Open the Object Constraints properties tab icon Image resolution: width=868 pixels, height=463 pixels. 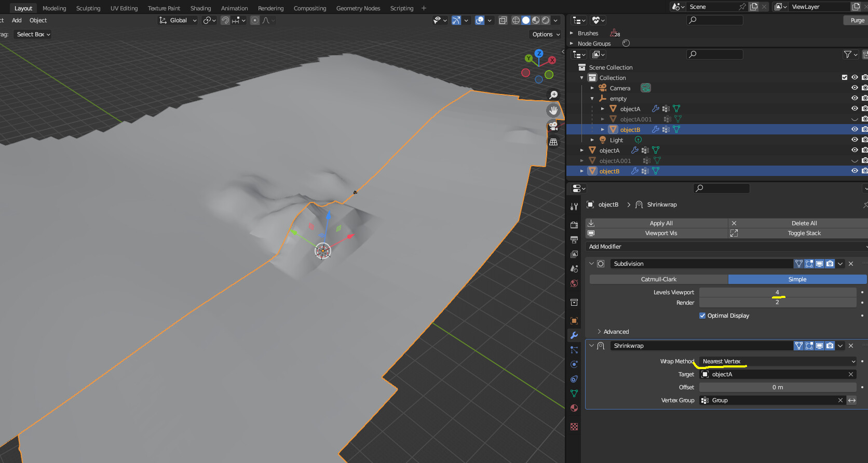(574, 379)
